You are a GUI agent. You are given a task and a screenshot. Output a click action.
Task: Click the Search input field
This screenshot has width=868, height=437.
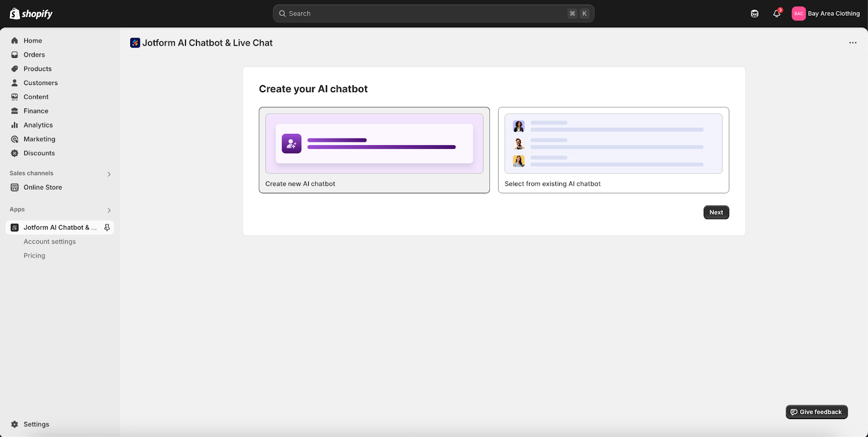tap(433, 14)
